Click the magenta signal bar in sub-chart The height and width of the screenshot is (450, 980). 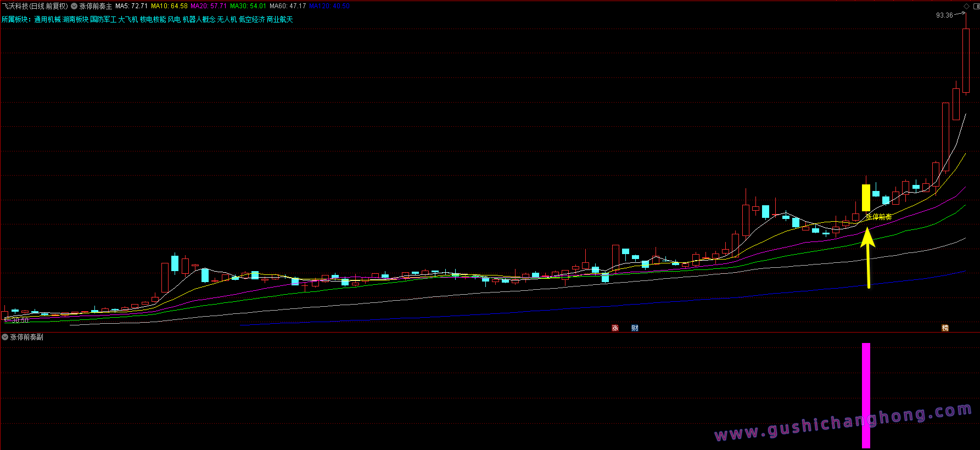pos(866,395)
